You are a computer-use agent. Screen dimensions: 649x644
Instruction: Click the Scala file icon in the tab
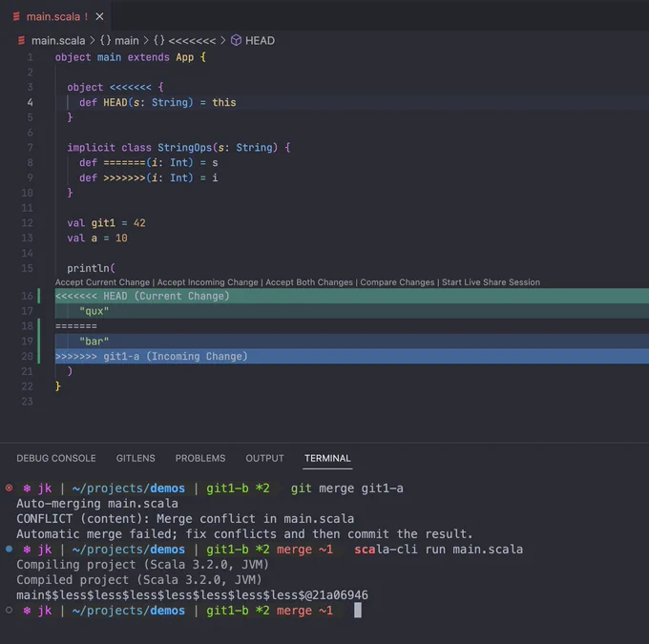16,16
